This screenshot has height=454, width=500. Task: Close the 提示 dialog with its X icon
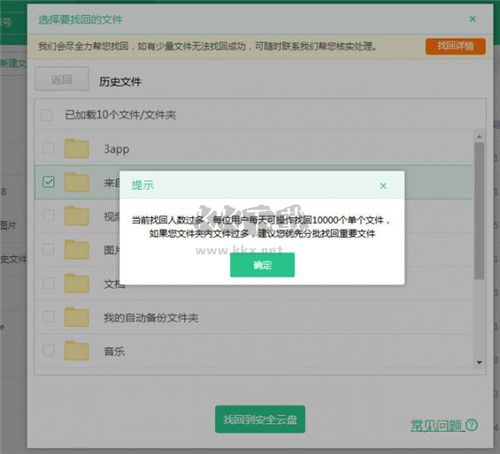(383, 186)
